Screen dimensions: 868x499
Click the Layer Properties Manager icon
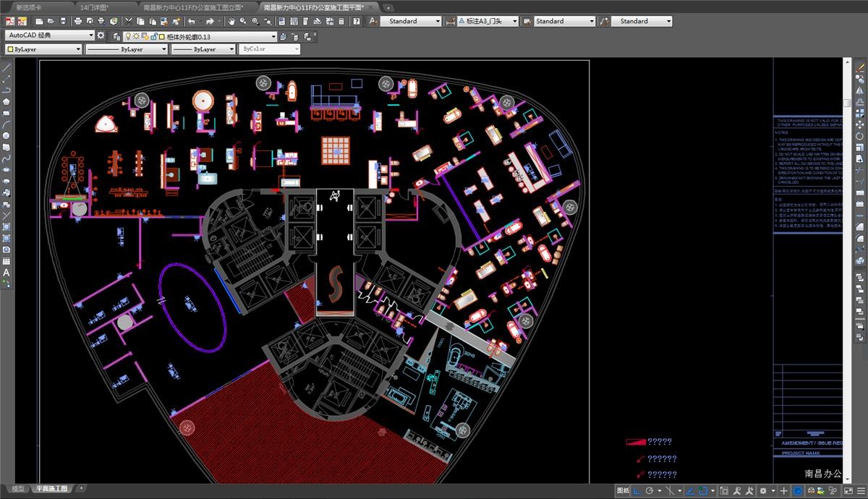[116, 36]
